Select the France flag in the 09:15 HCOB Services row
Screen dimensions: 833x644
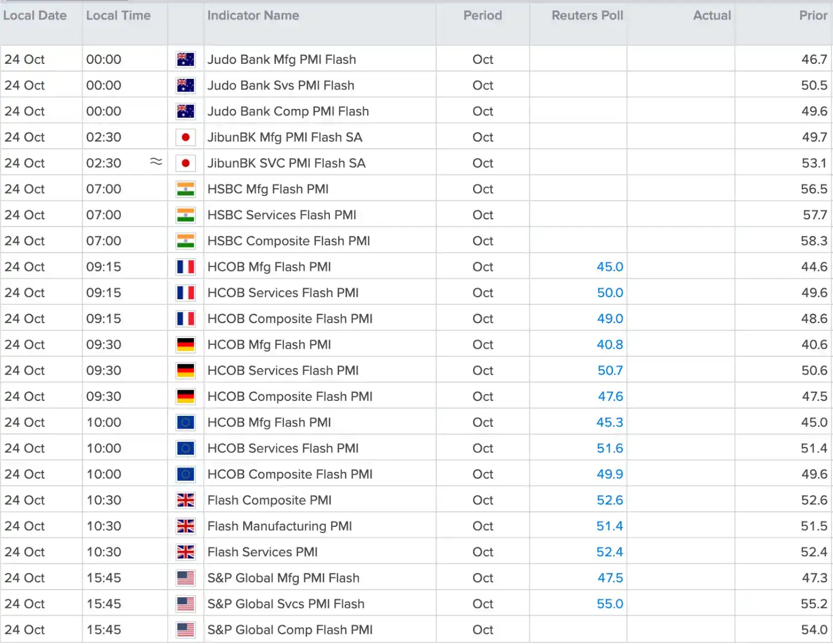pos(185,293)
